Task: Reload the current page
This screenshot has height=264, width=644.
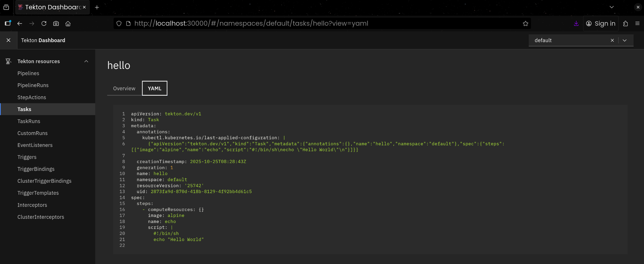Action: [44, 23]
